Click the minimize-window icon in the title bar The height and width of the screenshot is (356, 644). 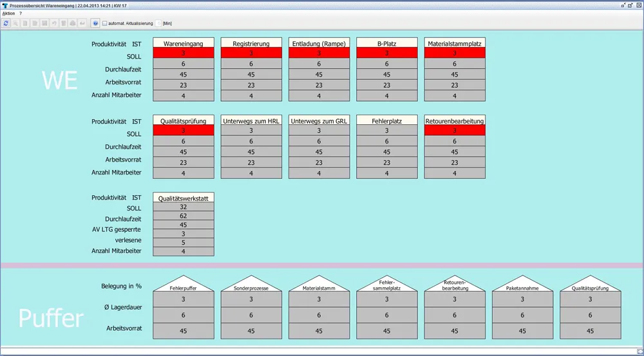(623, 5)
